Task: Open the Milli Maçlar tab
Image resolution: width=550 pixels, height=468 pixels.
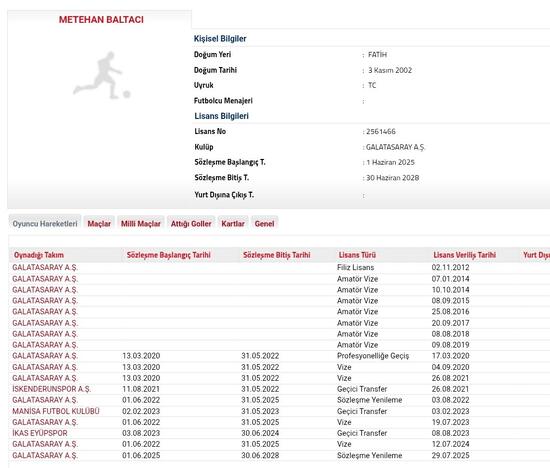Action: click(x=141, y=223)
